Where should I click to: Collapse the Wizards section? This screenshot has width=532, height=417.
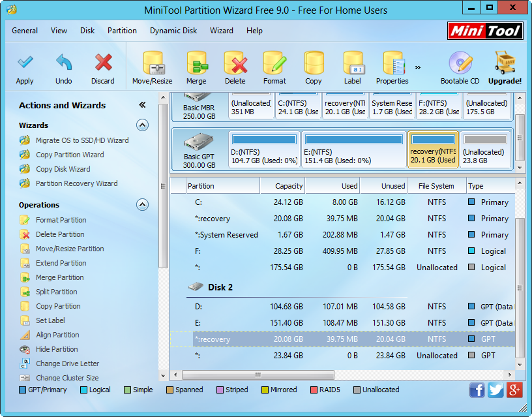(x=143, y=125)
